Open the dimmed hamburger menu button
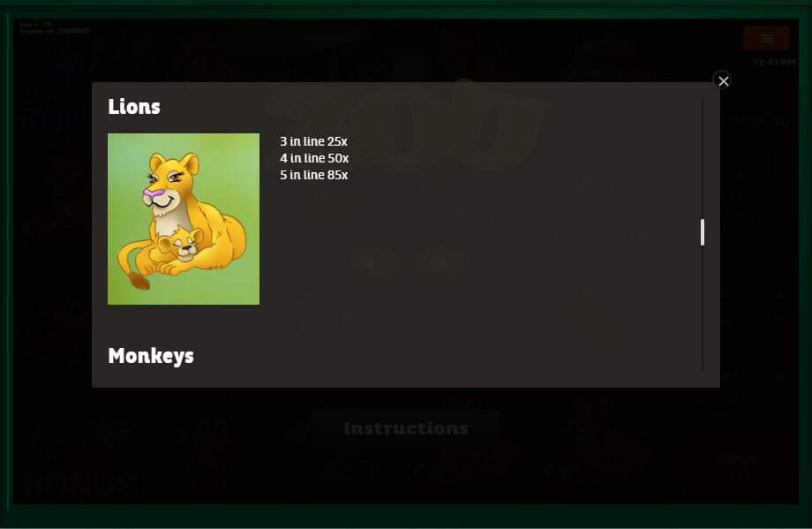This screenshot has width=812, height=529. click(x=766, y=38)
